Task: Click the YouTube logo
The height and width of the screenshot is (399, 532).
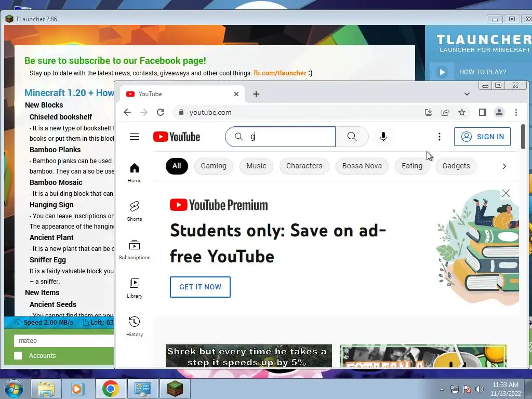Action: [177, 137]
